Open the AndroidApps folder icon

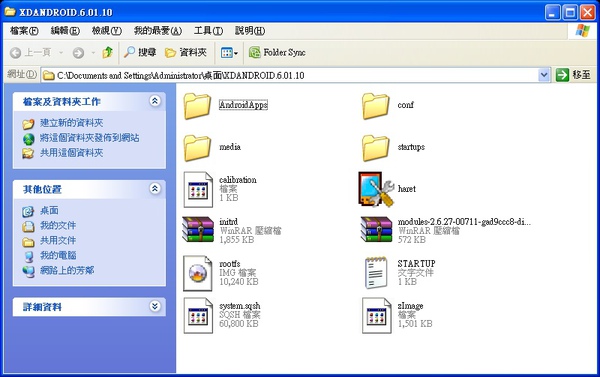197,106
